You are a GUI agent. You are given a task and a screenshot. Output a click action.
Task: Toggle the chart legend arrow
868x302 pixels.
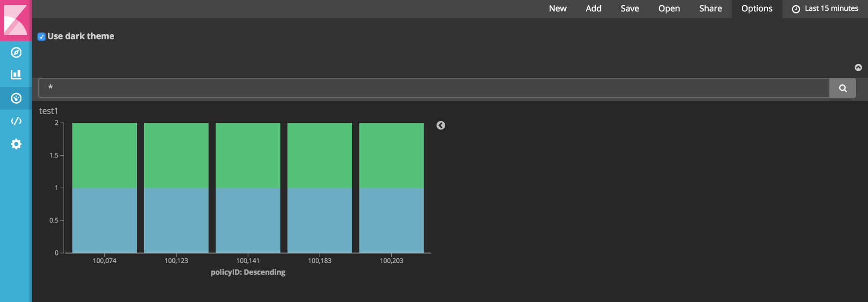point(441,125)
